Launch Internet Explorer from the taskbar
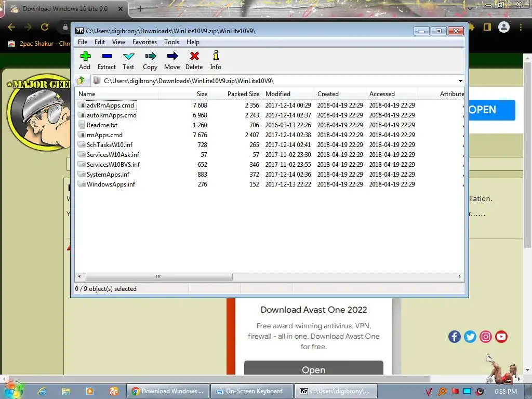The height and width of the screenshot is (399, 532). 42,391
